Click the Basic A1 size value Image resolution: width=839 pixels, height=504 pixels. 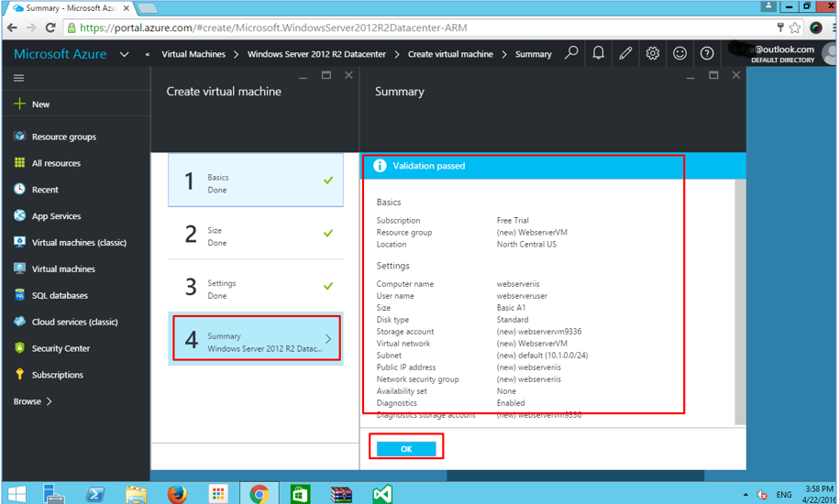click(511, 308)
